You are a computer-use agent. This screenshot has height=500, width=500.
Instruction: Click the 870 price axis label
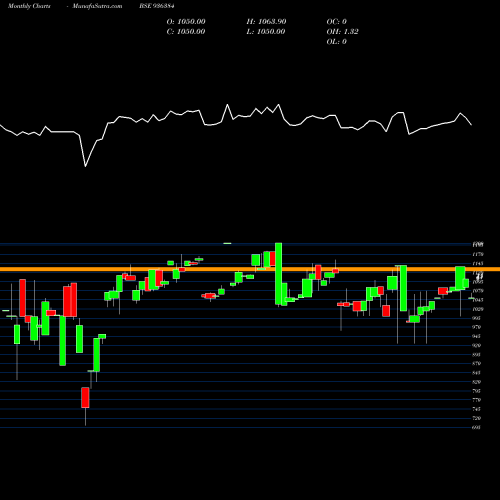(x=477, y=364)
